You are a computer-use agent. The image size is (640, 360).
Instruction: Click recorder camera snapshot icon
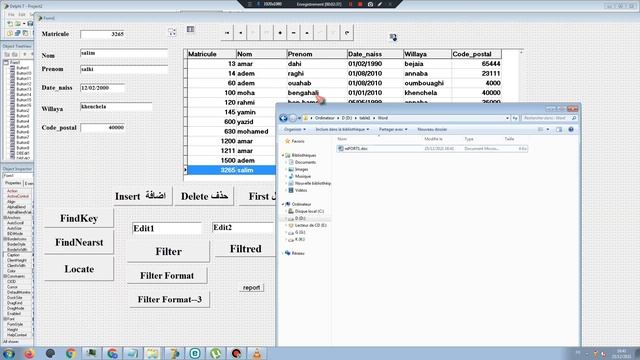tap(370, 4)
